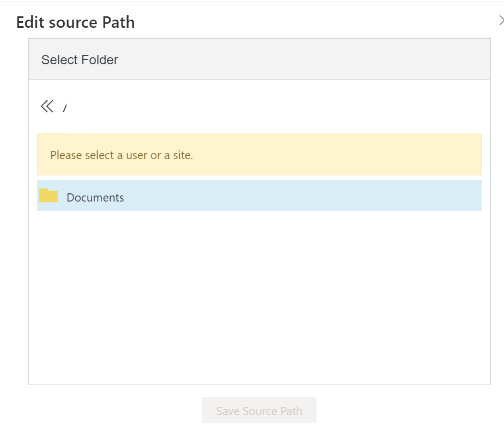Click the word 'Save' on the bottom button

[x=228, y=411]
